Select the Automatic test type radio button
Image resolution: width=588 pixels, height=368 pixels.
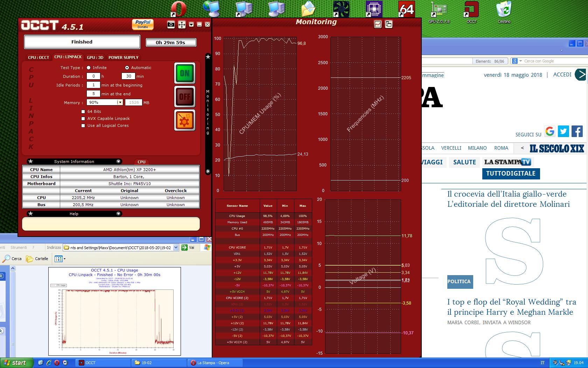(x=127, y=68)
